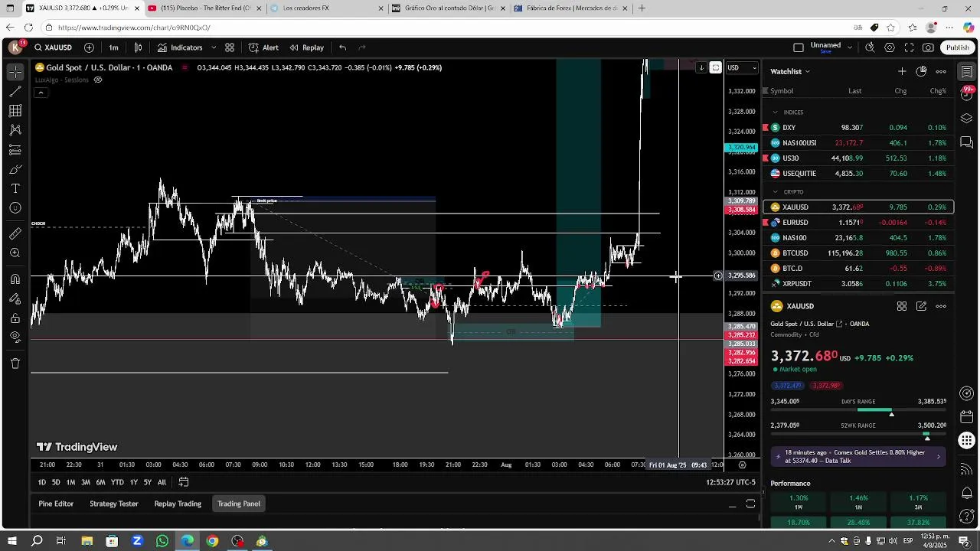Open the Windows Start menu
Screen dimensions: 980x551
(11, 541)
